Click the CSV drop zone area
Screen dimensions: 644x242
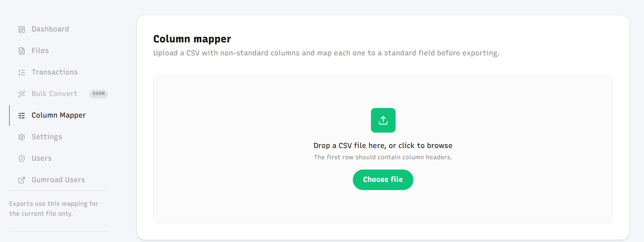click(x=383, y=149)
